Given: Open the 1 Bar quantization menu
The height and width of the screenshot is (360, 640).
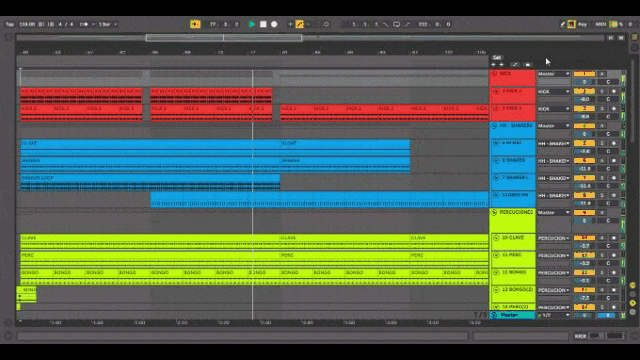Looking at the screenshot, I should [107, 24].
